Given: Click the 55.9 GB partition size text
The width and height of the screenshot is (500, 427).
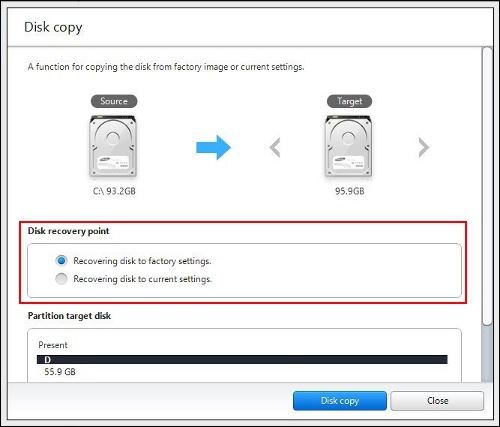Looking at the screenshot, I should click(x=60, y=372).
